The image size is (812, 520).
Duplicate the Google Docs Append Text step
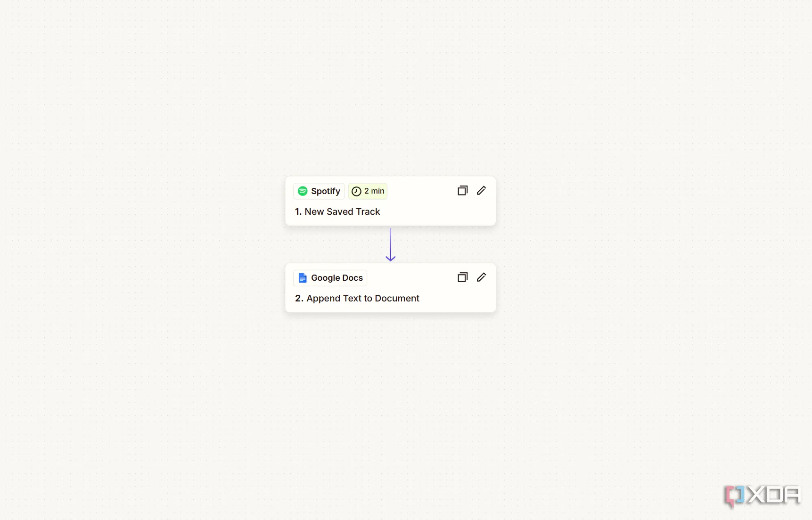[462, 277]
